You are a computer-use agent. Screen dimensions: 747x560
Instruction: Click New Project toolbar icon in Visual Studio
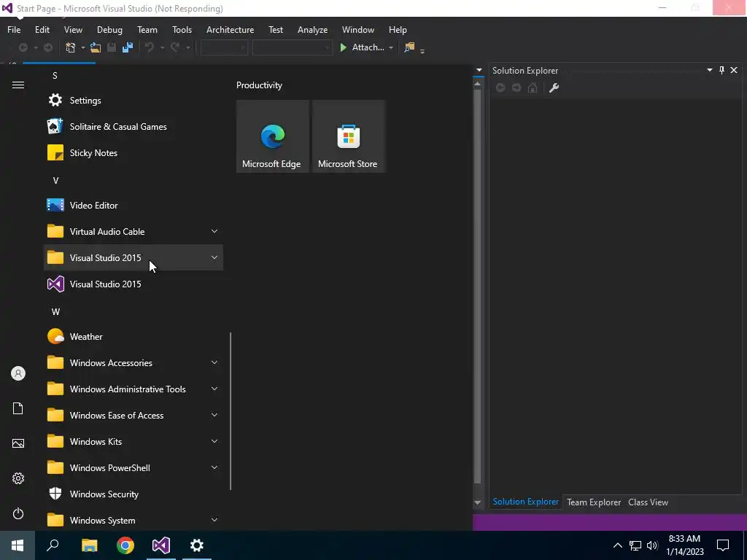pyautogui.click(x=71, y=47)
